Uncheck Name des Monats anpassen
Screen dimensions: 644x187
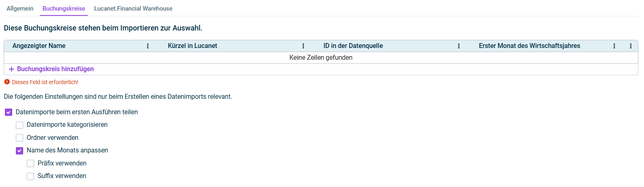pos(20,151)
